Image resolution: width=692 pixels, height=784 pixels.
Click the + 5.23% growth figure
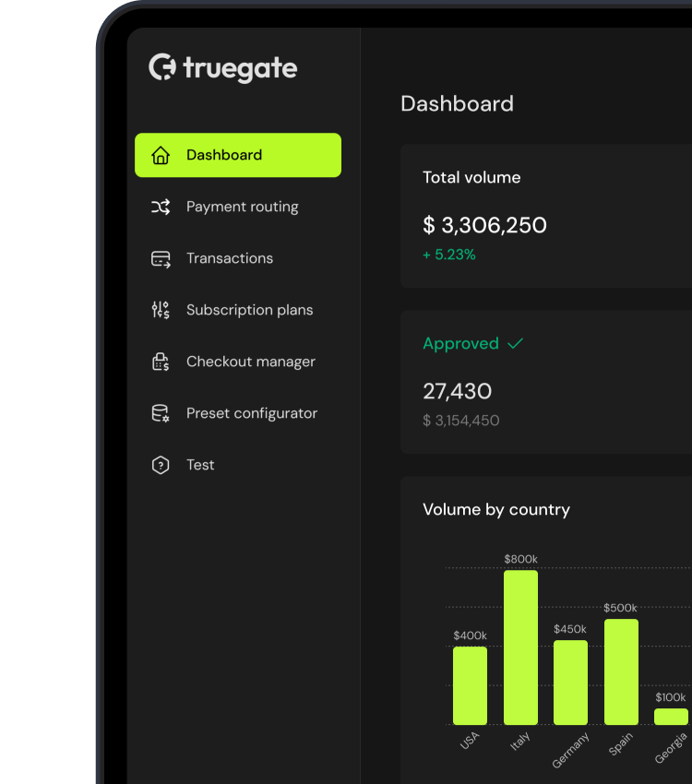[449, 255]
